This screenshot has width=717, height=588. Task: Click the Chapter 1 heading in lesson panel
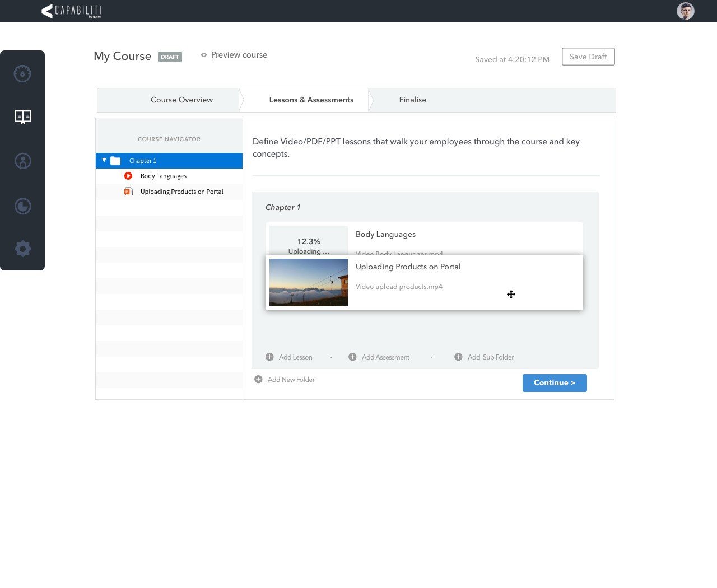click(x=283, y=207)
